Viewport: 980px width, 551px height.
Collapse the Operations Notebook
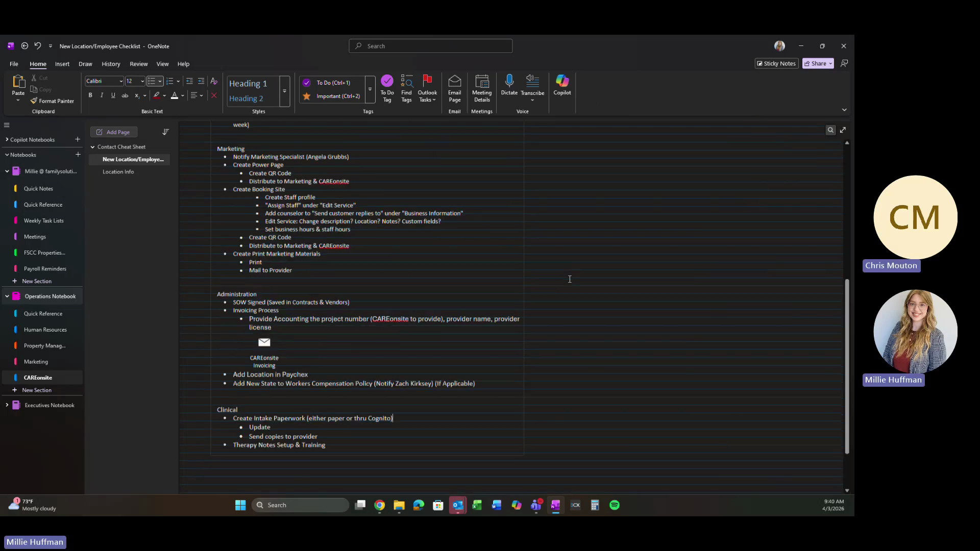coord(7,296)
